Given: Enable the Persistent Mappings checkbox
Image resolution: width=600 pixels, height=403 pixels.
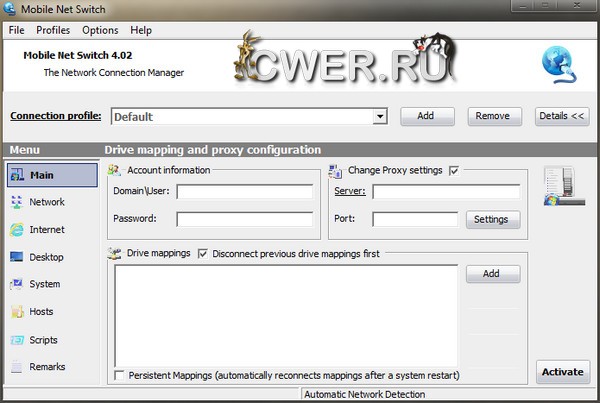Looking at the screenshot, I should (x=120, y=375).
